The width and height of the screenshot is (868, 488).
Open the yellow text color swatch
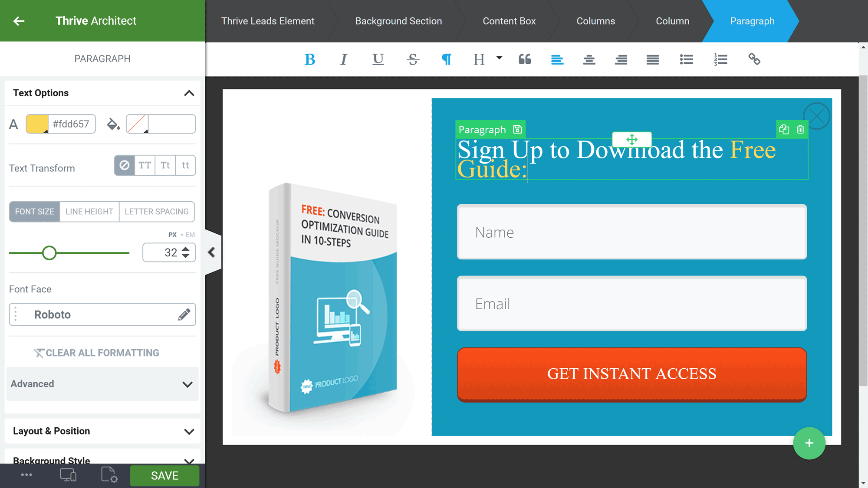[x=37, y=124]
